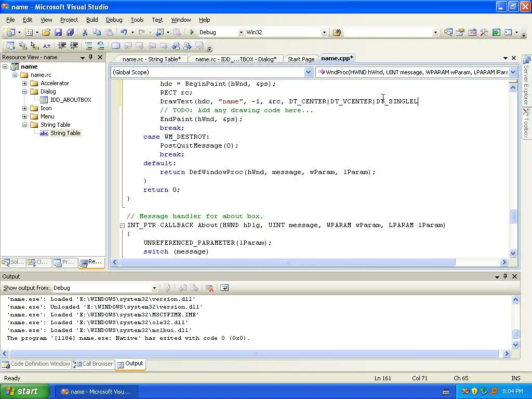Screen dimensions: 532x399
Task: Click the Undo arrow icon
Action: [x=124, y=32]
